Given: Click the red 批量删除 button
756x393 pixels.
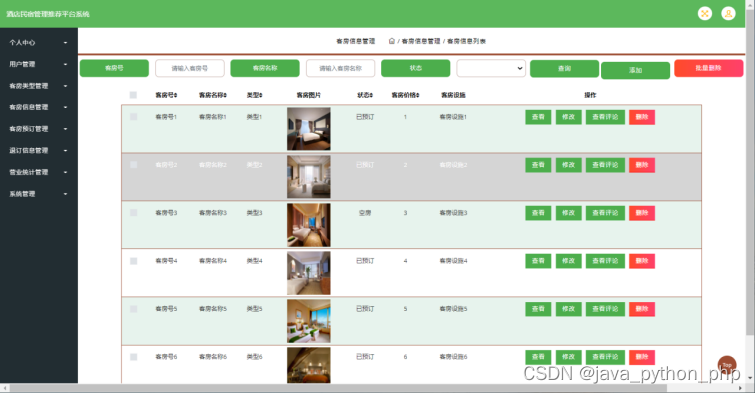Looking at the screenshot, I should (708, 68).
